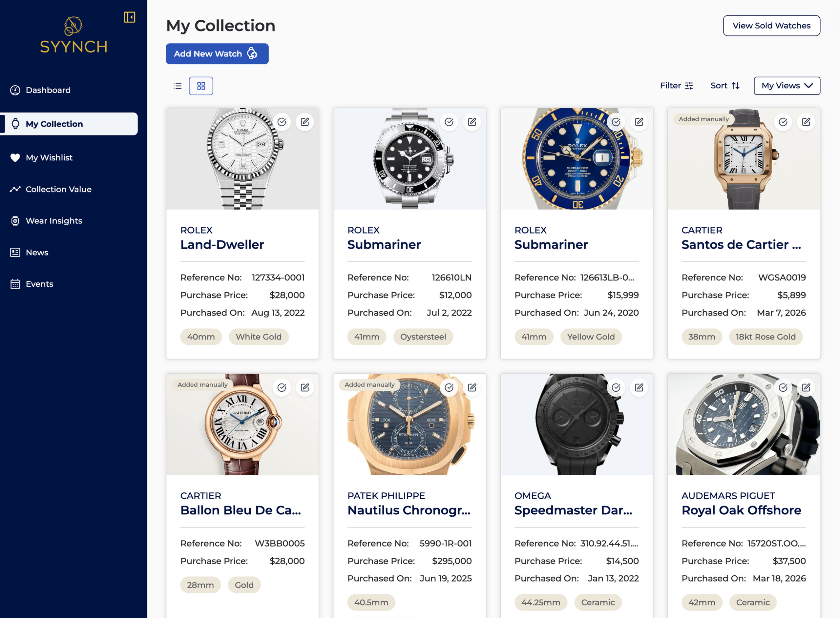840x618 pixels.
Task: Collapse the sidebar panel icon
Action: (130, 17)
